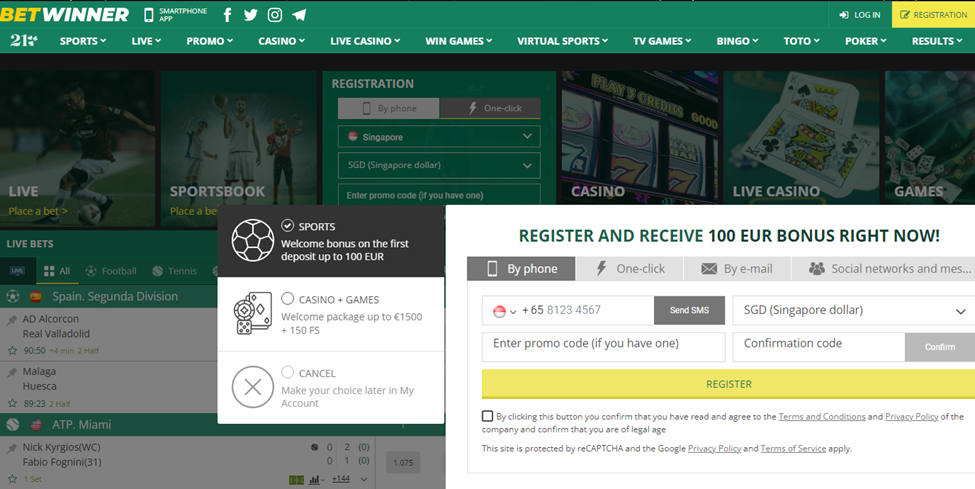Open the LIVE CASINO menu
The height and width of the screenshot is (489, 975).
pyautogui.click(x=365, y=41)
